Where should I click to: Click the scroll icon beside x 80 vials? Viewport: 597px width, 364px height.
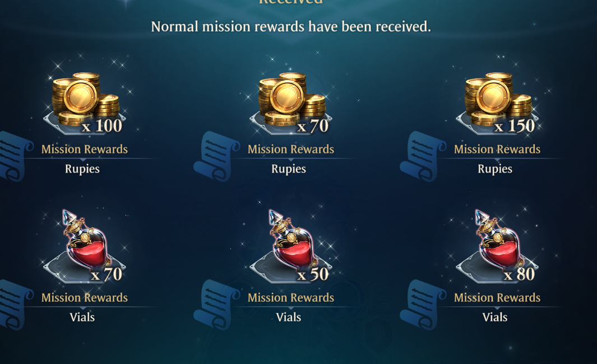tap(423, 304)
